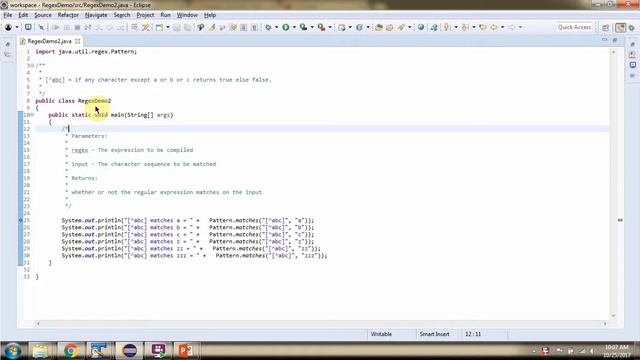Click the Back navigation arrow
Image resolution: width=640 pixels, height=360 pixels.
pos(494,27)
